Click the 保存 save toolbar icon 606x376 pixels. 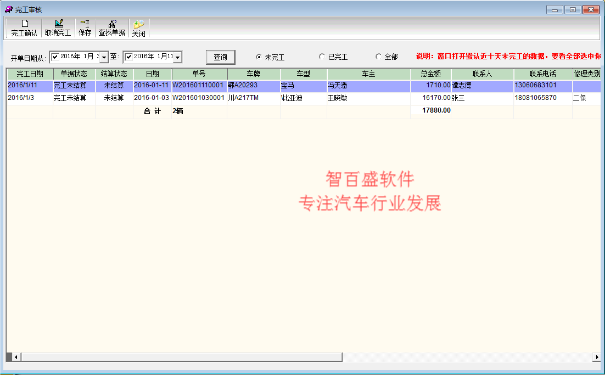point(85,28)
